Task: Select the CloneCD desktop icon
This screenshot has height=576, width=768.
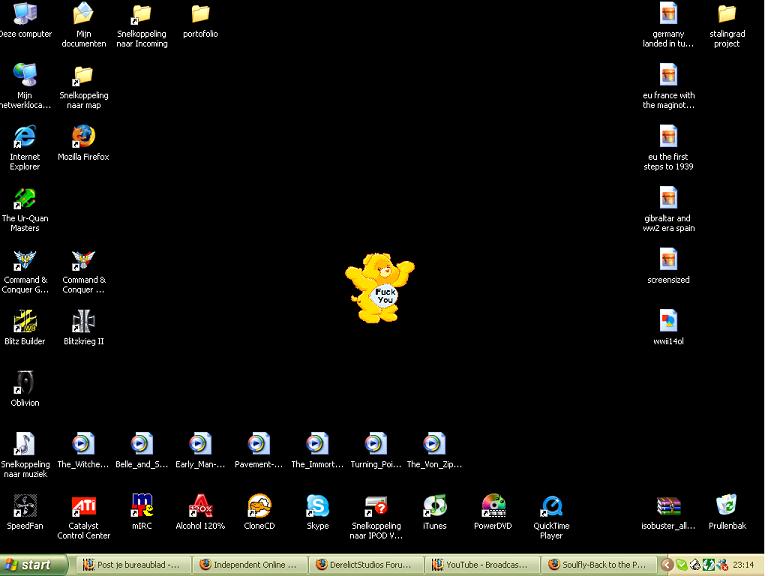Action: [x=259, y=506]
